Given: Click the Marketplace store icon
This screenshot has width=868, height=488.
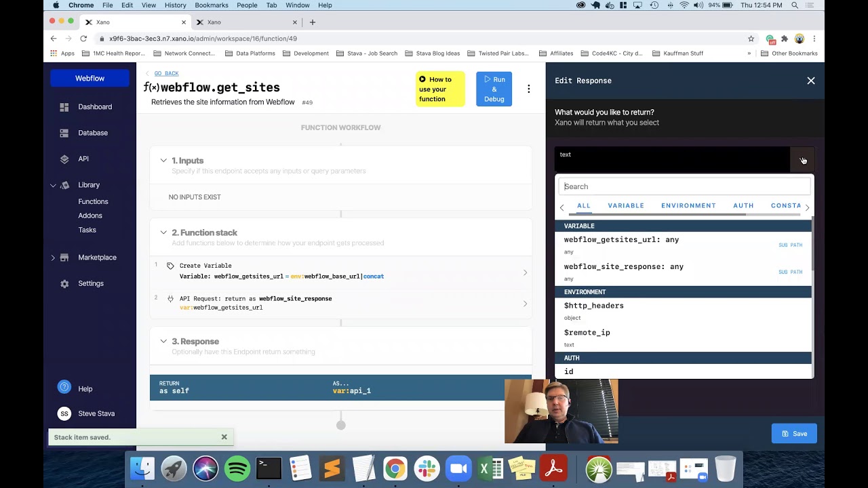Looking at the screenshot, I should pos(64,258).
